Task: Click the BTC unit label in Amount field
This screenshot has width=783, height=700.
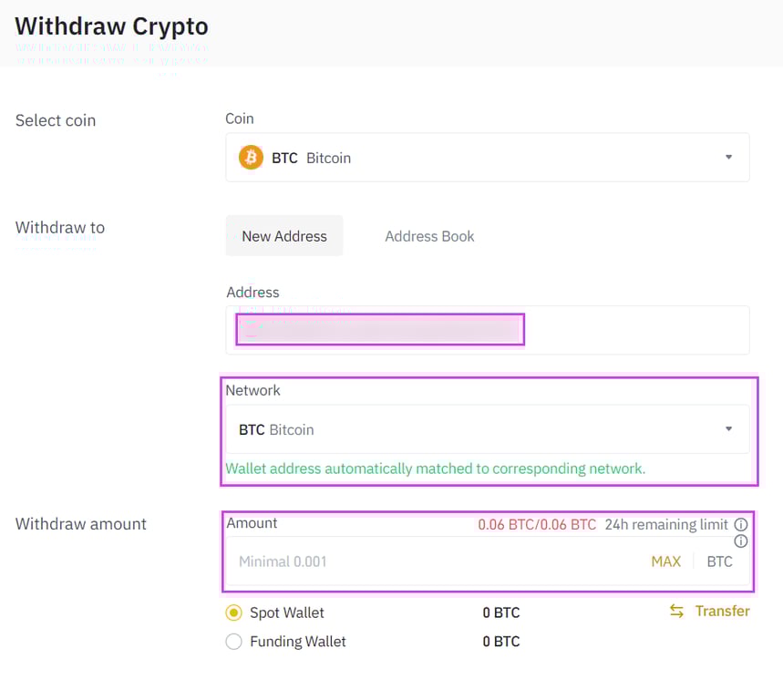Action: (719, 561)
